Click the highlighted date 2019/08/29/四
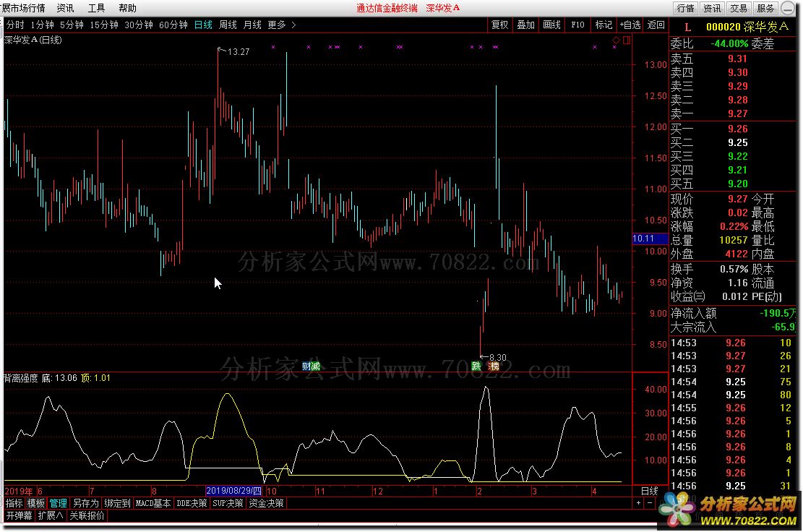803x532 pixels. click(233, 491)
